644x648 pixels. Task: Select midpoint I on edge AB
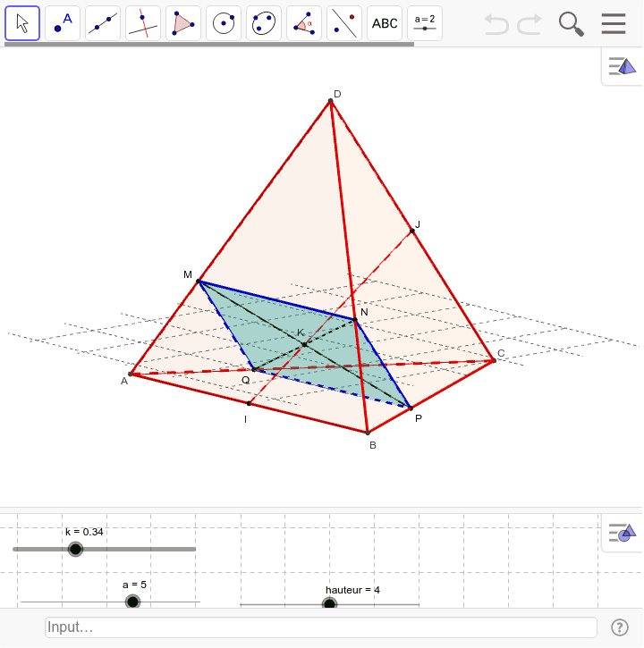[249, 403]
